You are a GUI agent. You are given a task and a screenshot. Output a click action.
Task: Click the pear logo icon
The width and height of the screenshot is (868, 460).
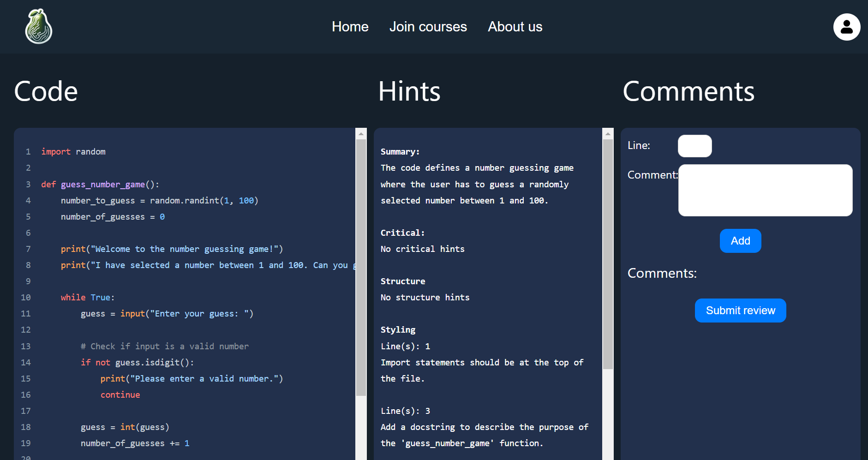pyautogui.click(x=38, y=27)
